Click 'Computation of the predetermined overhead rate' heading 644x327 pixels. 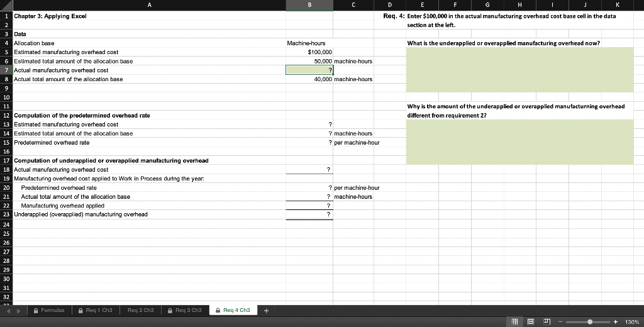click(x=82, y=116)
